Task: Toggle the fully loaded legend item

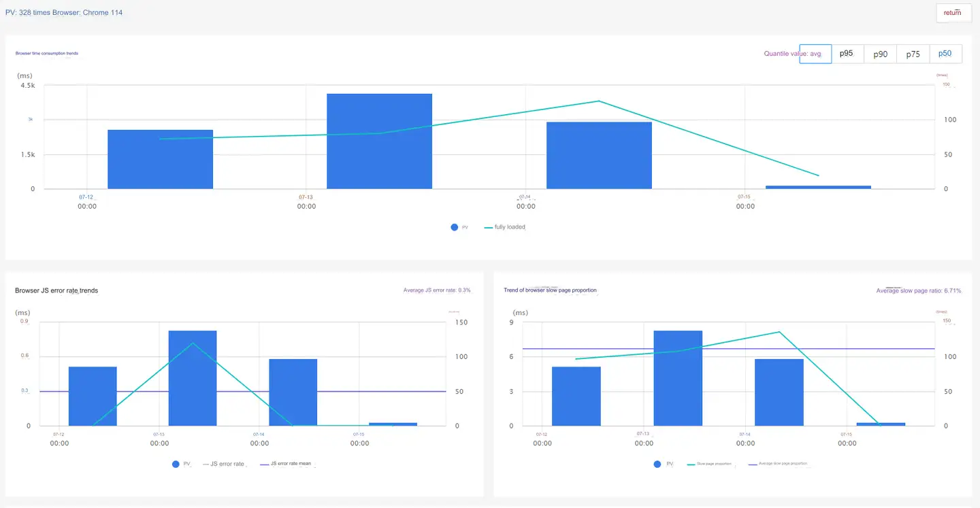Action: point(505,227)
